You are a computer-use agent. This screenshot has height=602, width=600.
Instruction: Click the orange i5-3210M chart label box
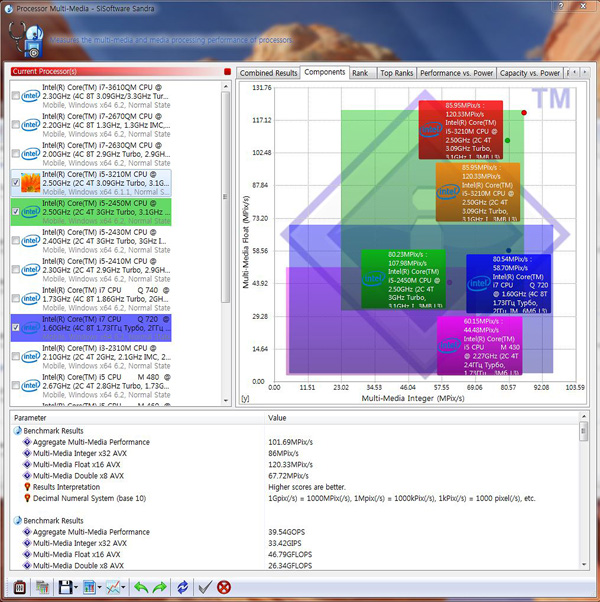[478, 192]
